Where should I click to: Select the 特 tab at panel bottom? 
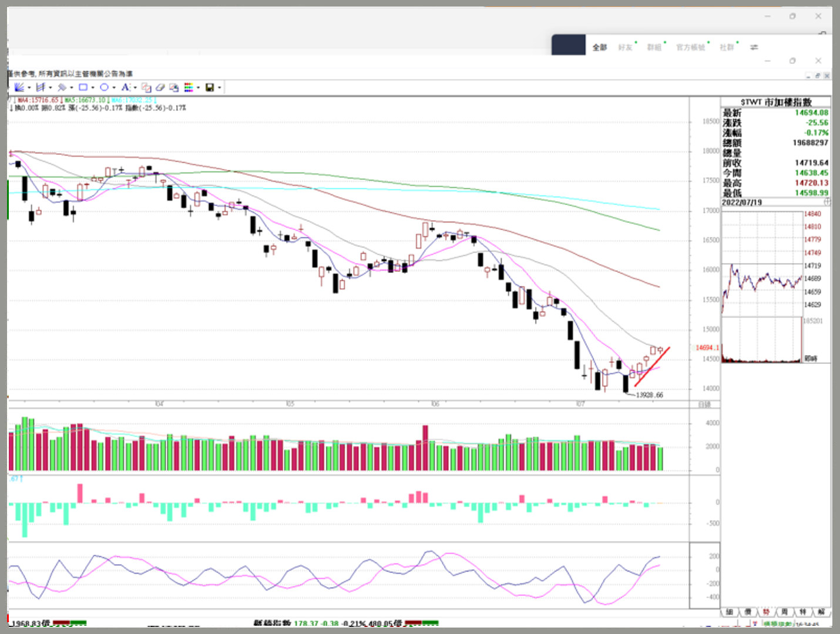coord(802,612)
